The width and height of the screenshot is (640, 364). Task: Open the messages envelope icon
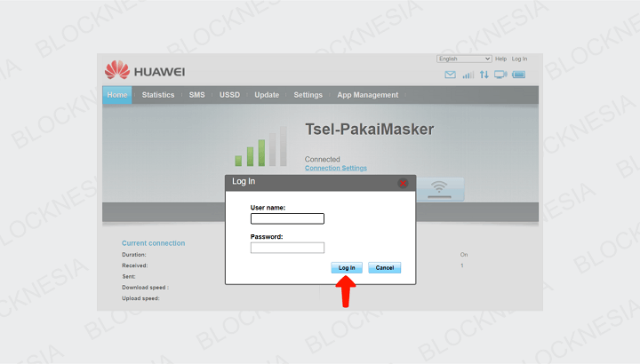[x=450, y=75]
